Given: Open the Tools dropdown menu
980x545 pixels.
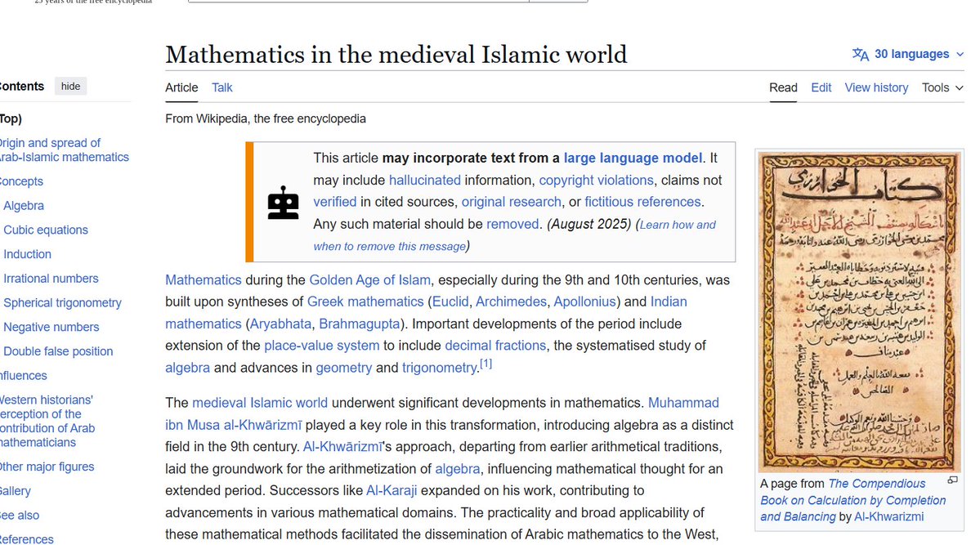Looking at the screenshot, I should 942,87.
